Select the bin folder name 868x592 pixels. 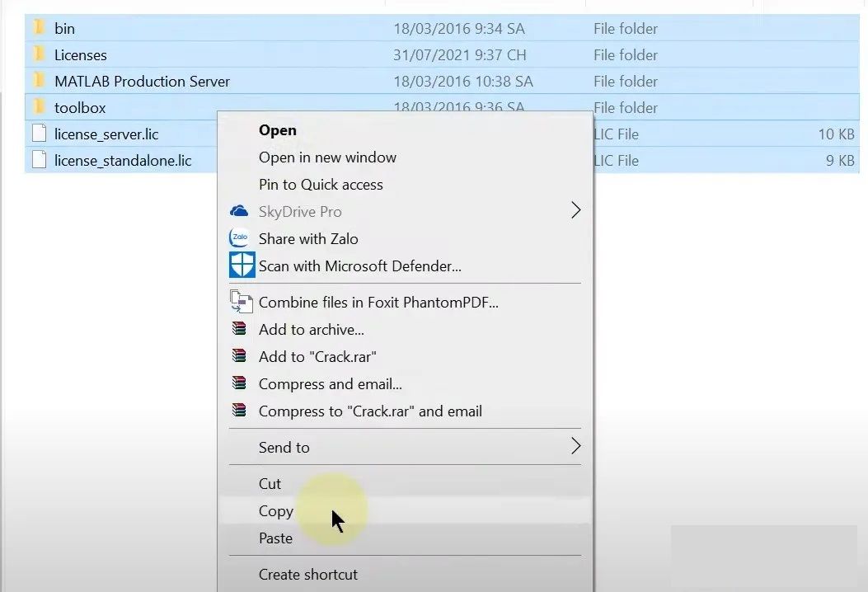64,28
